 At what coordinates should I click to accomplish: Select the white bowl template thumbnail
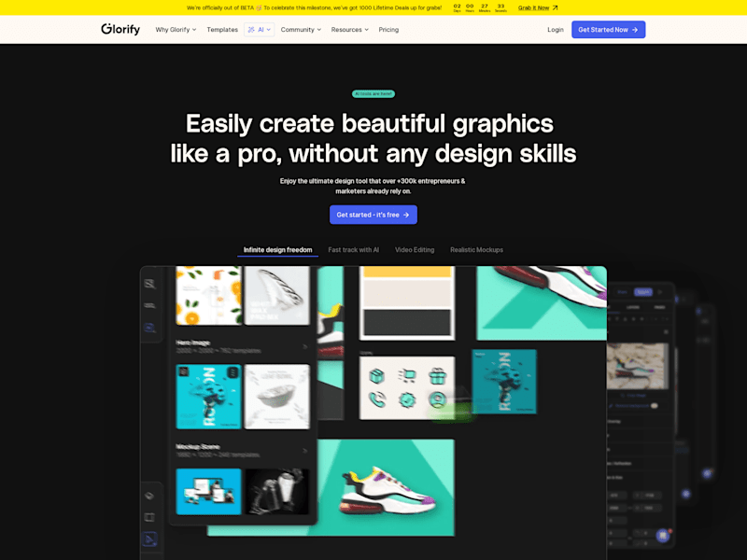tap(276, 397)
